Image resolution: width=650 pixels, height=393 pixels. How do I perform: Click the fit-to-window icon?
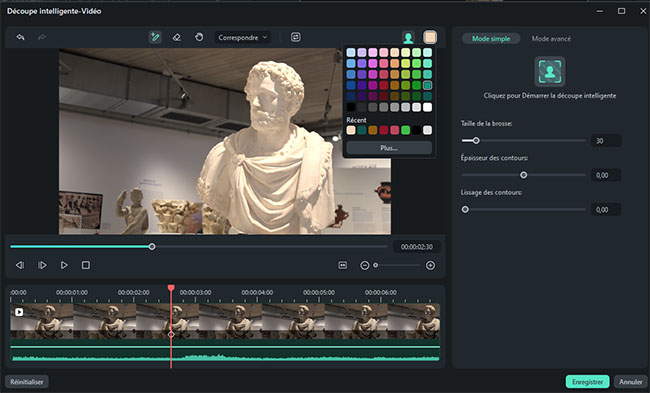342,265
